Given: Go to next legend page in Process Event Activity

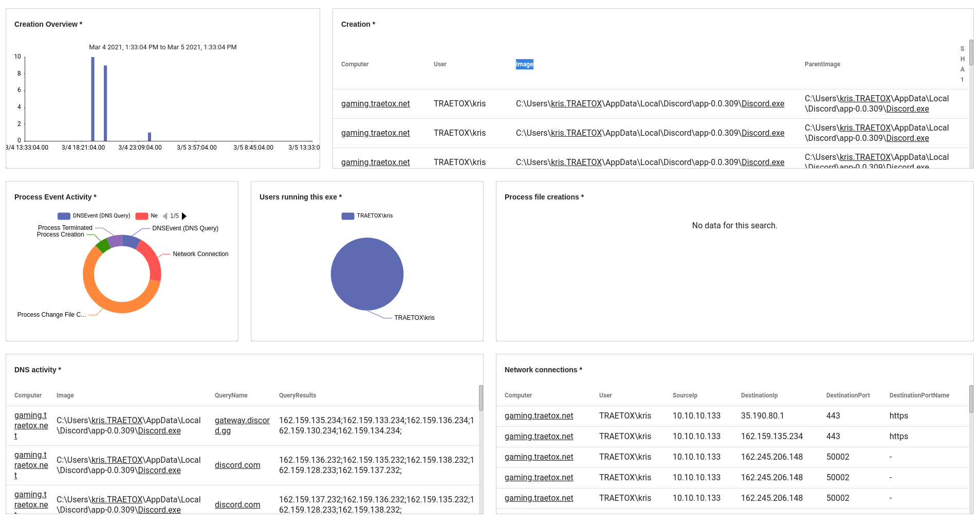Looking at the screenshot, I should pos(184,216).
